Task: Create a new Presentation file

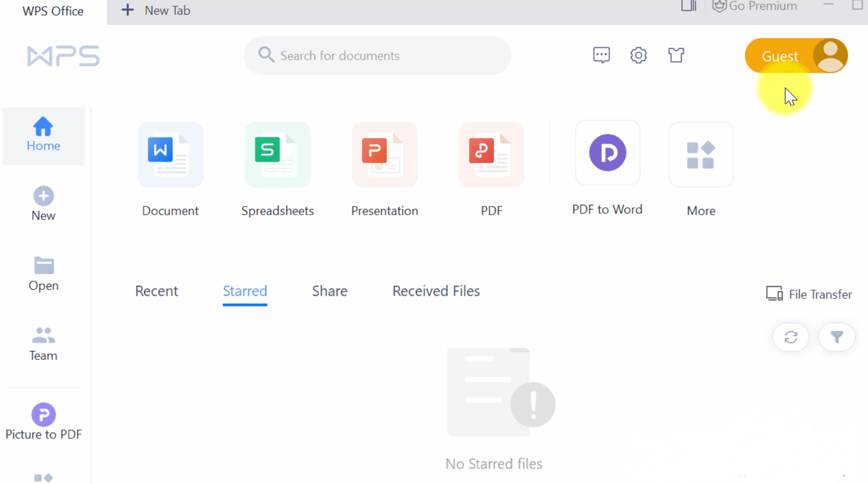Action: (385, 155)
